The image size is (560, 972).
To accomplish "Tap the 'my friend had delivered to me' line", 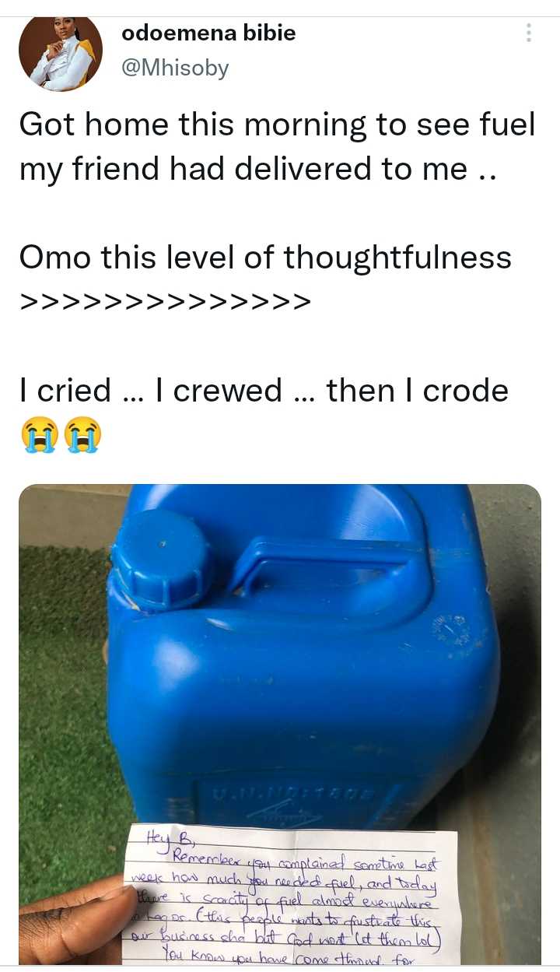I will pos(256,168).
